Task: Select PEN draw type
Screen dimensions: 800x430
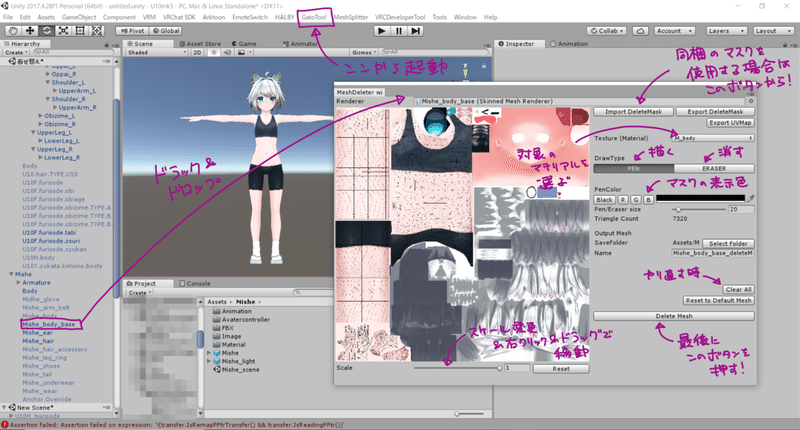Action: coord(633,168)
